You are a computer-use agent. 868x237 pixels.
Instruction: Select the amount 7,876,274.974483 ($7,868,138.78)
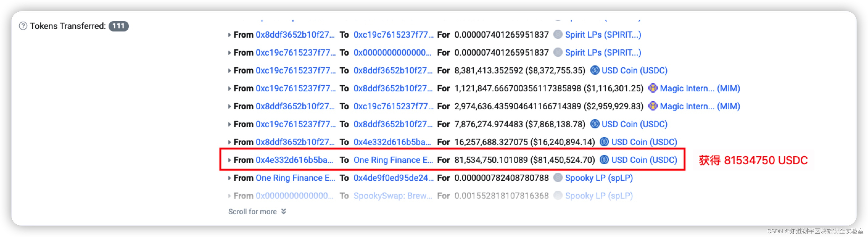pyautogui.click(x=519, y=124)
